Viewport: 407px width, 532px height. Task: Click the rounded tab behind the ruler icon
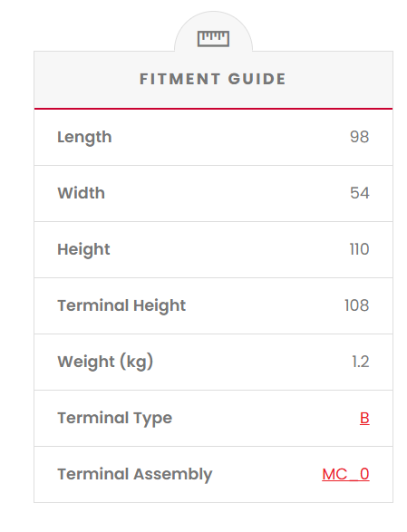[x=213, y=31]
